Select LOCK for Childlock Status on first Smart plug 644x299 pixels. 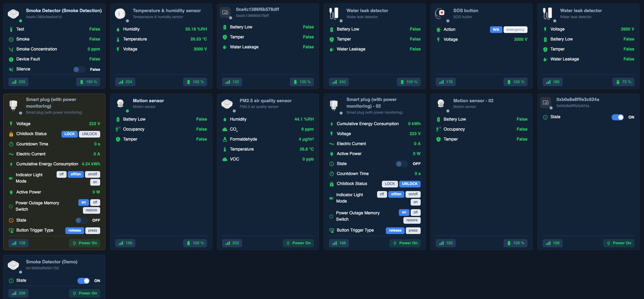pyautogui.click(x=70, y=134)
